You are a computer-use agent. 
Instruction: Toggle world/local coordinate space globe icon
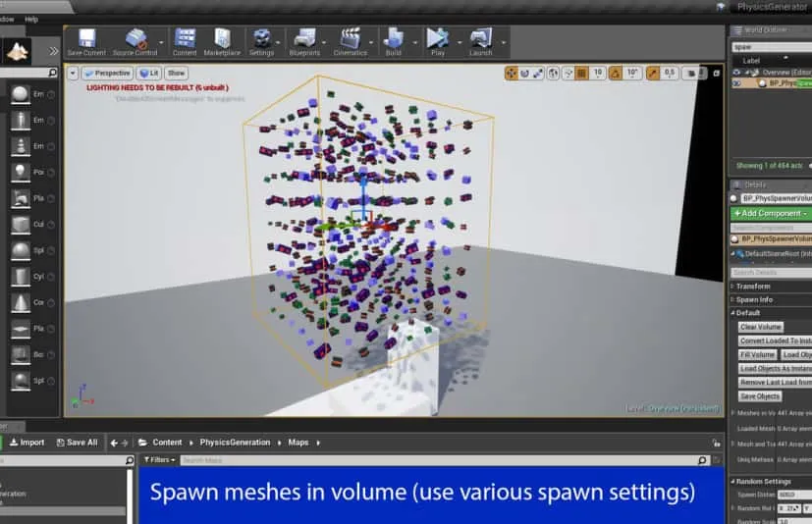point(553,73)
